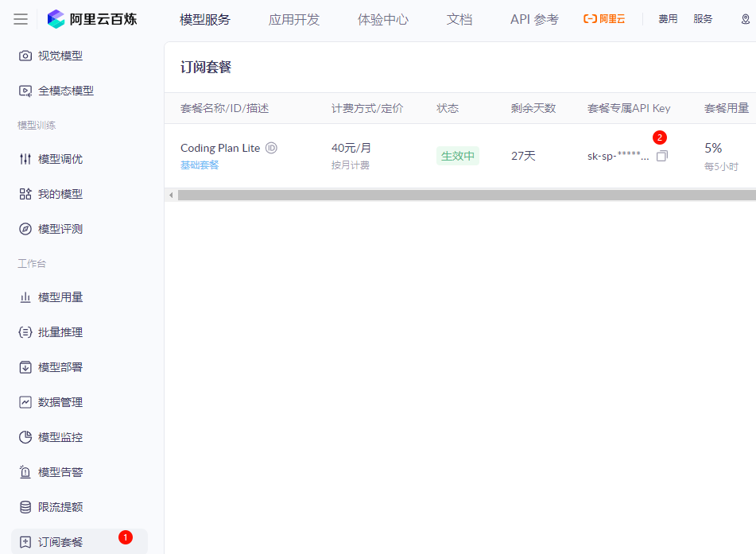The image size is (756, 554).
Task: Go to 我的模型 page
Action: (54, 193)
